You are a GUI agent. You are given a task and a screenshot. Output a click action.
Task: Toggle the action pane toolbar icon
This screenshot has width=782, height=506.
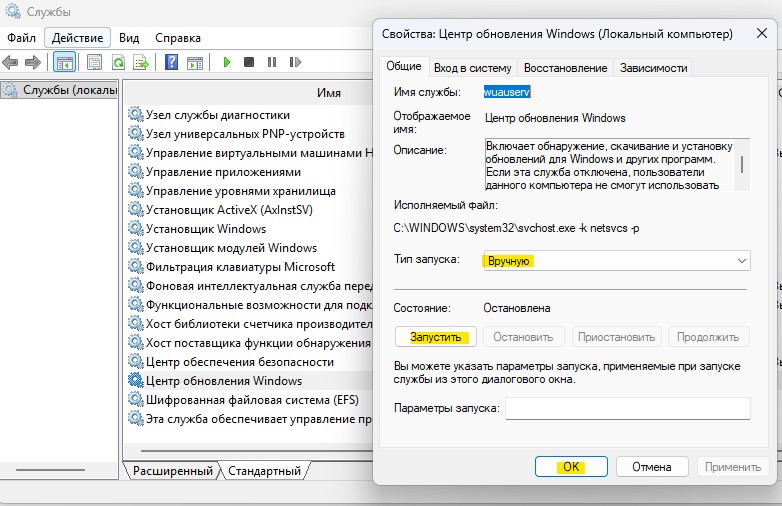click(x=195, y=62)
